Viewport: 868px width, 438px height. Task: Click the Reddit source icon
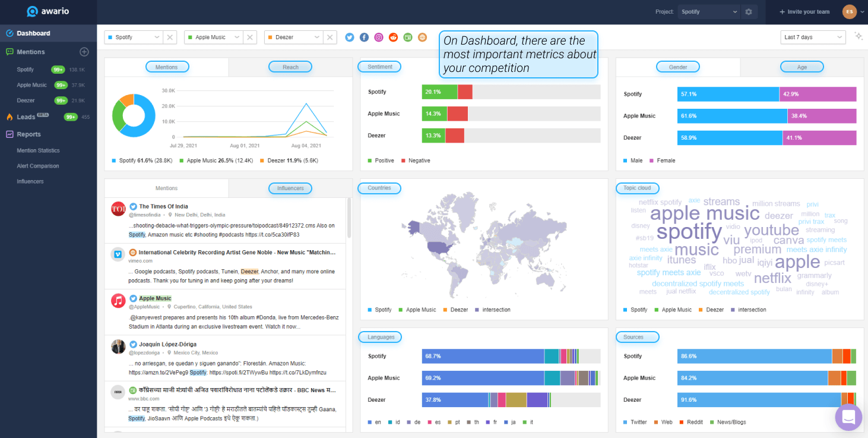(x=393, y=37)
